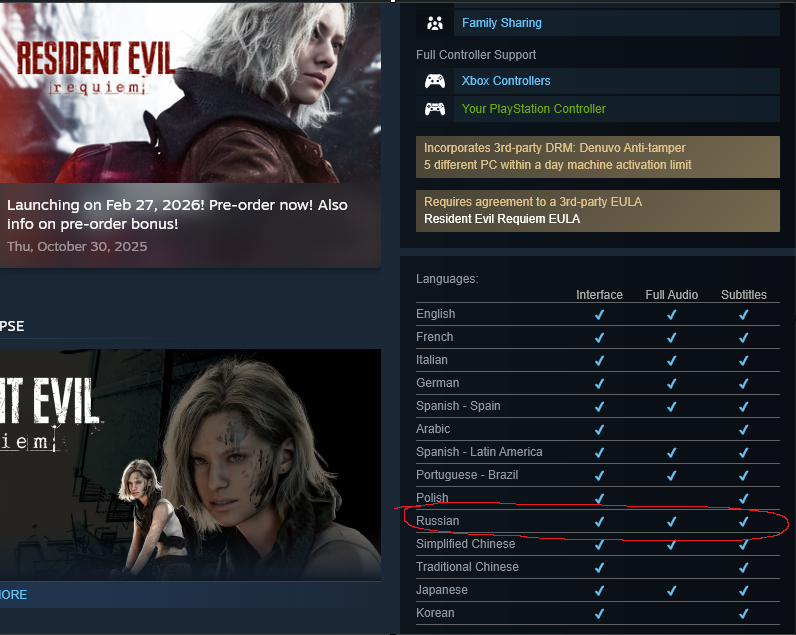Click the Russian Full Audio checkmark
The image size is (796, 635).
[672, 521]
